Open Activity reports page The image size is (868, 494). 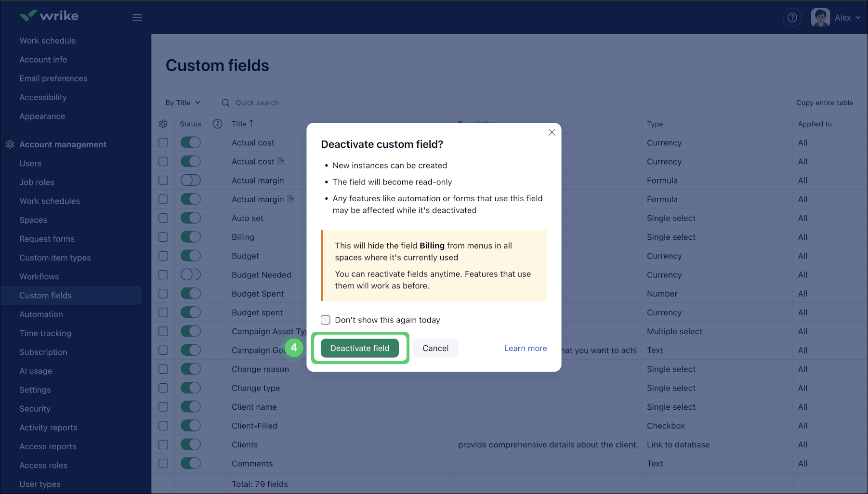click(48, 428)
